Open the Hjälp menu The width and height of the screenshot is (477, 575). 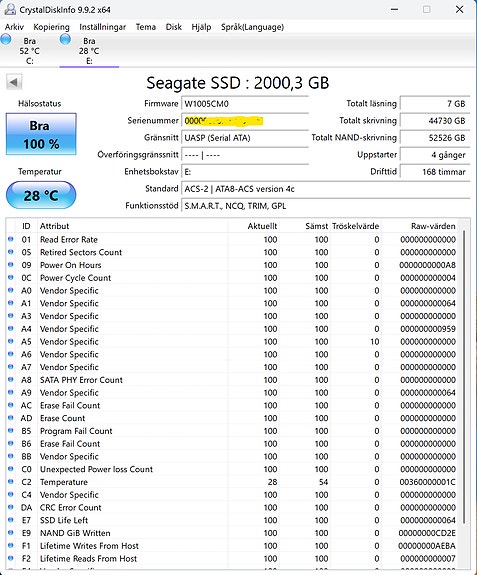pyautogui.click(x=201, y=27)
